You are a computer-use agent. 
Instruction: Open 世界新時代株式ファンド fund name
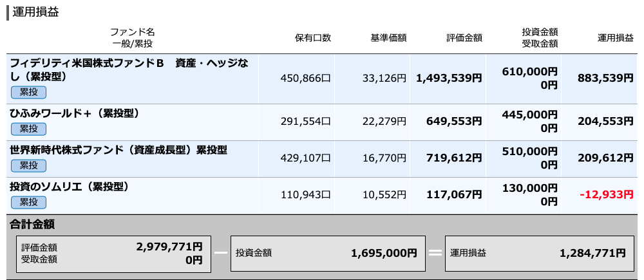pos(118,150)
